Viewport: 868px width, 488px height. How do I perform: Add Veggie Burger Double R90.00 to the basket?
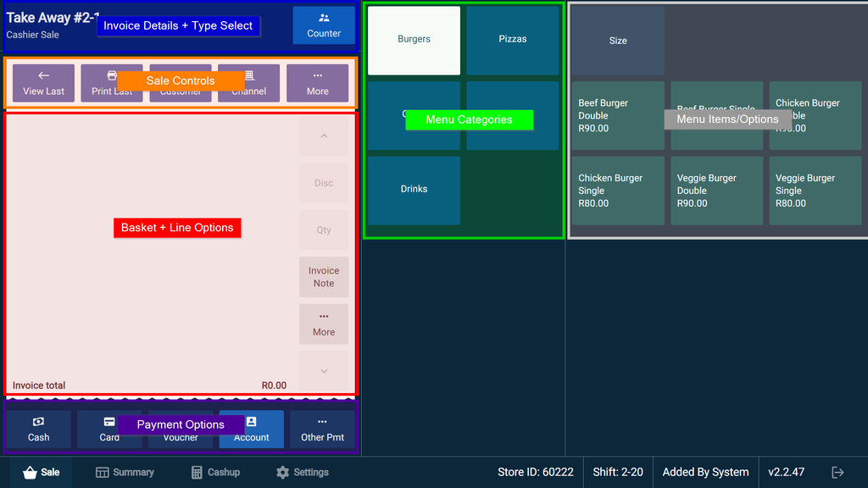(x=716, y=191)
